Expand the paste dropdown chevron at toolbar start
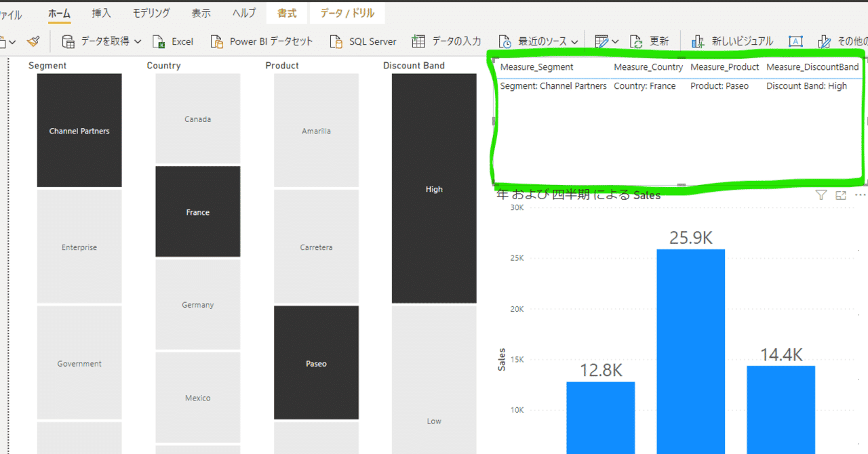 12,42
